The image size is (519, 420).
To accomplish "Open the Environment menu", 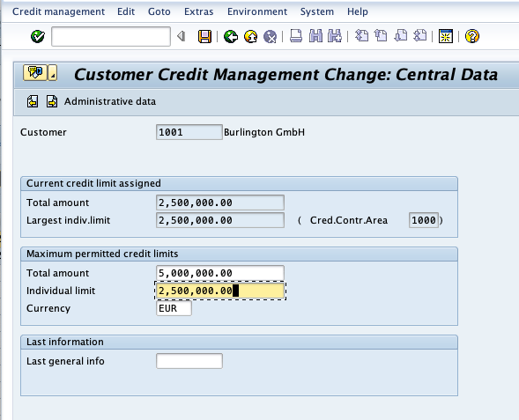I will [257, 11].
